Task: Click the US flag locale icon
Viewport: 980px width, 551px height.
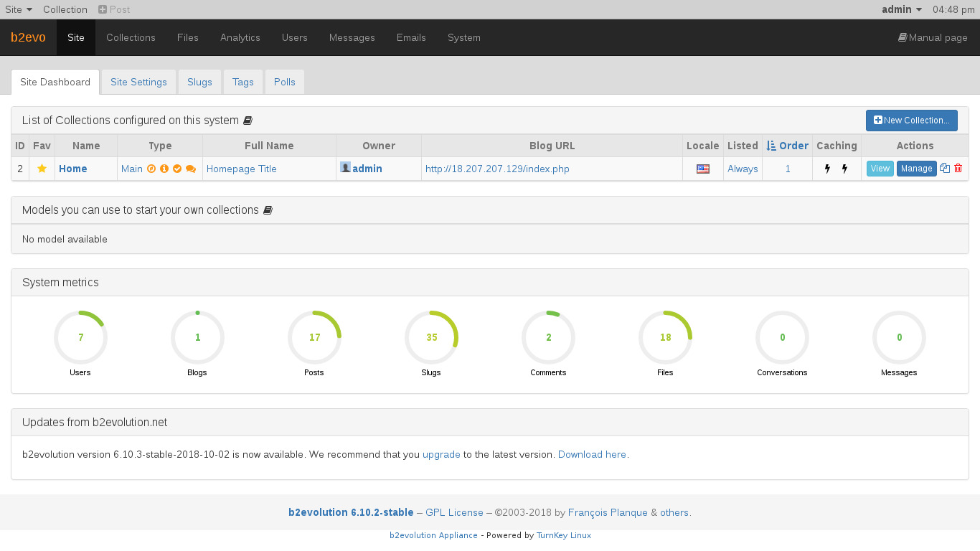Action: click(702, 169)
